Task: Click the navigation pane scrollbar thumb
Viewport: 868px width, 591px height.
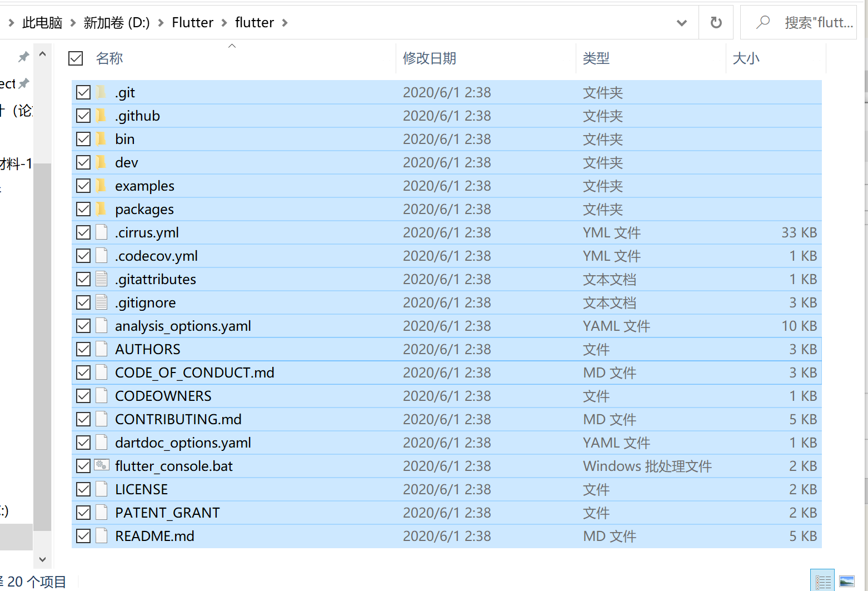Action: click(x=42, y=346)
